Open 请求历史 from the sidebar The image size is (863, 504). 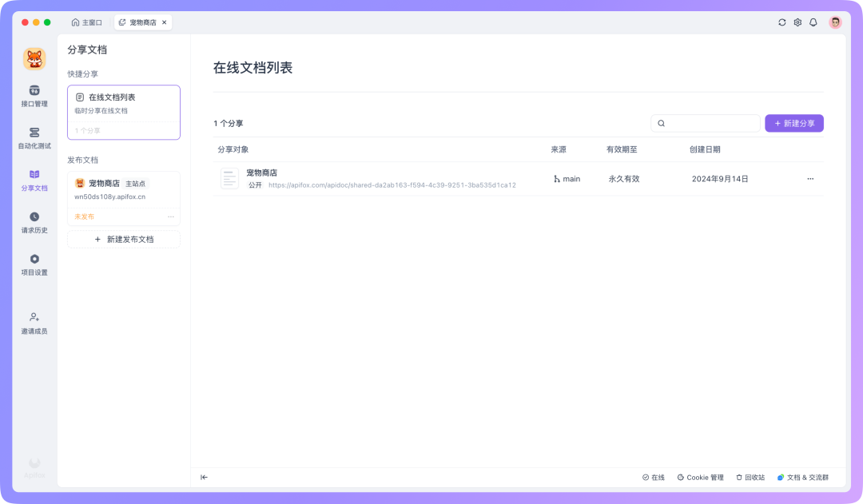point(34,222)
